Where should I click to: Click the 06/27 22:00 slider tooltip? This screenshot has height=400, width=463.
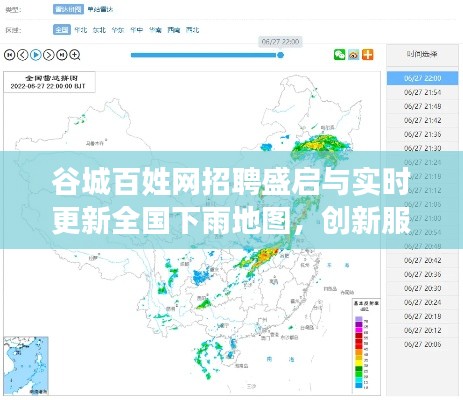(x=280, y=42)
